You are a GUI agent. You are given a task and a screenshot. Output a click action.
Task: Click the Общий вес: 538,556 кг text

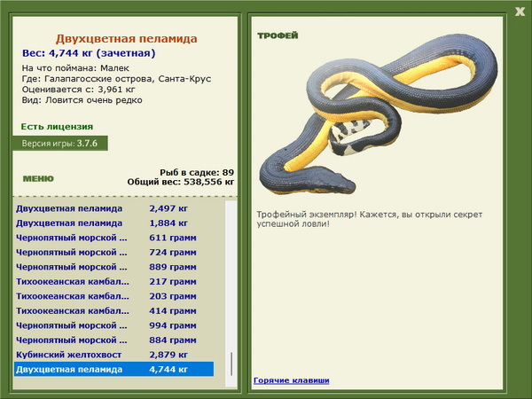click(181, 182)
